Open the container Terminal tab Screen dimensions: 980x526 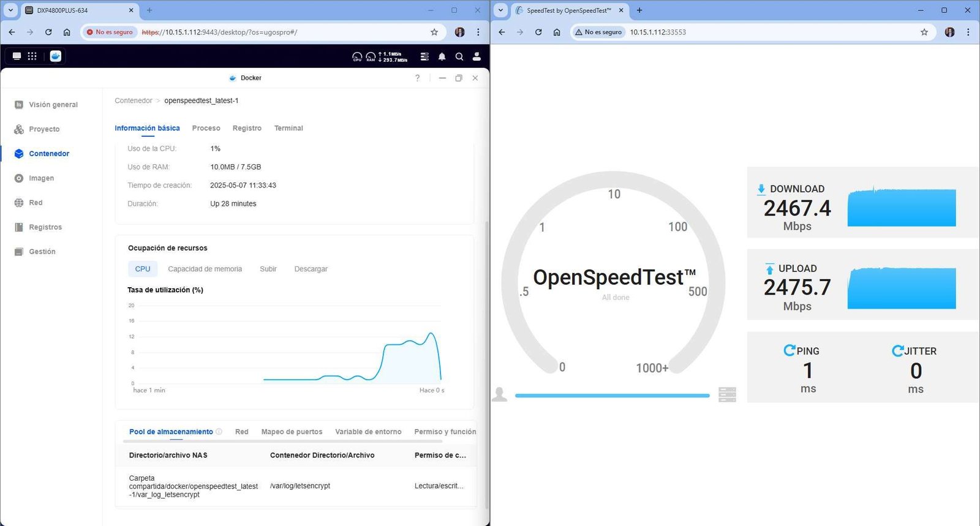click(x=288, y=128)
